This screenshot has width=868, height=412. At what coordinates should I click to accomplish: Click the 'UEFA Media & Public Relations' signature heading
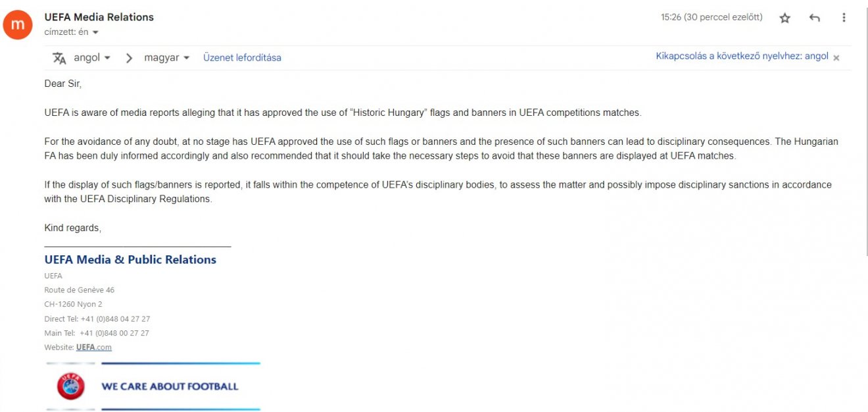(130, 260)
